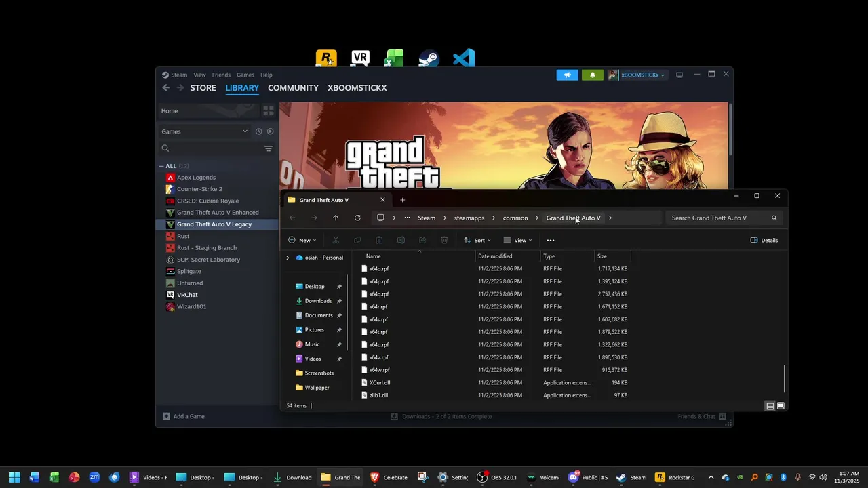Add a new File Explorer tab
This screenshot has height=488, width=868.
point(402,200)
